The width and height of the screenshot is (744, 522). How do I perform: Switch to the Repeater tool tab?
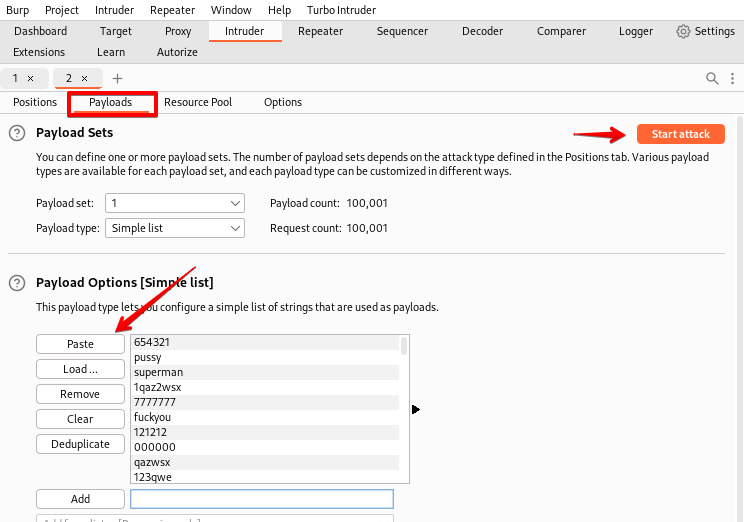320,31
